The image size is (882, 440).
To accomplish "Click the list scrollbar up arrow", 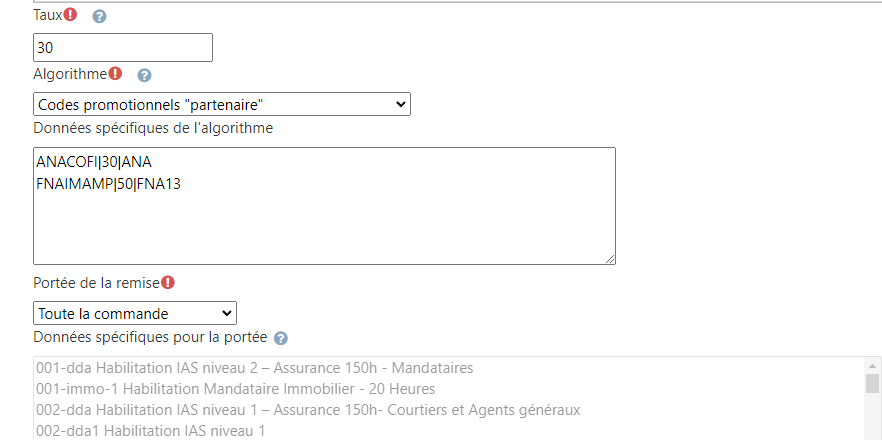I will 872,365.
